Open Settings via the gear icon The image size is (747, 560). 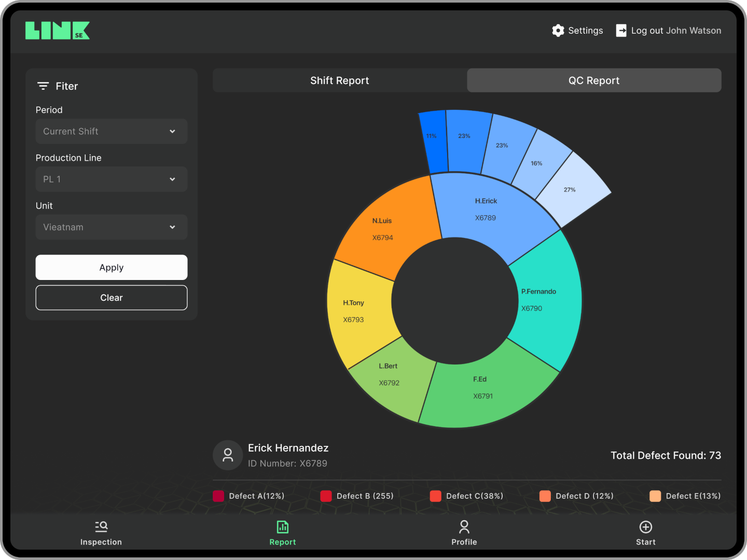click(x=558, y=31)
